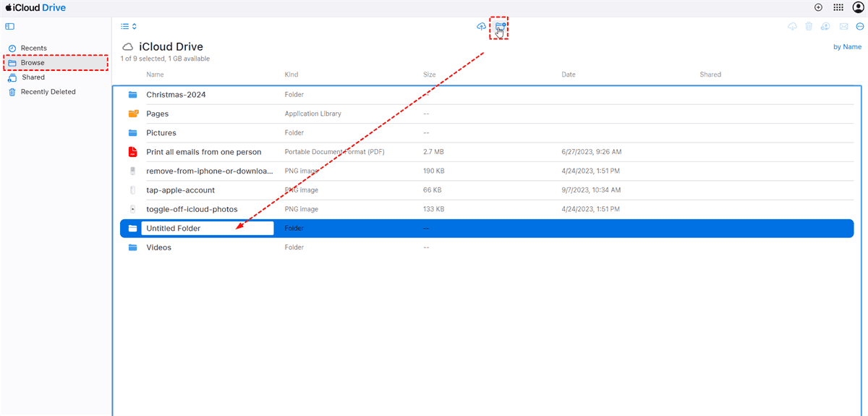Click the remove-from-iphone image thumbnail icon
Screen dimensions: 868x416
tap(132, 171)
